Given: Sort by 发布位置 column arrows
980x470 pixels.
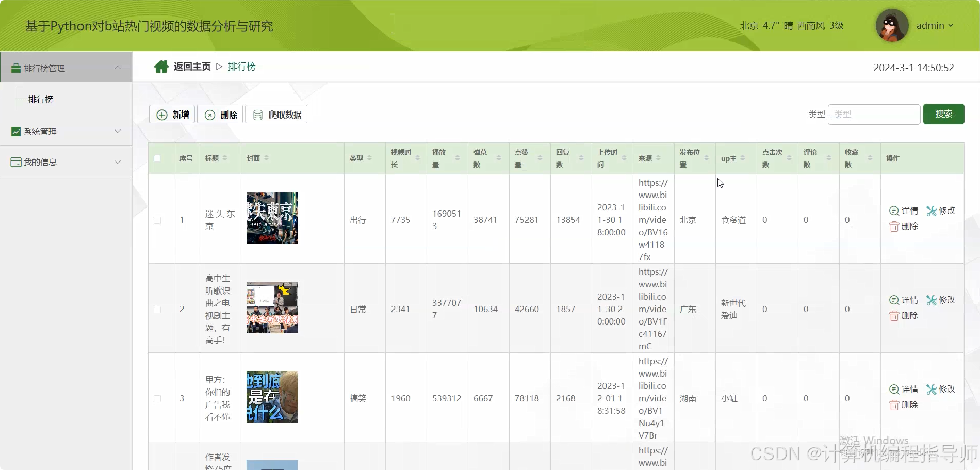Looking at the screenshot, I should (x=707, y=158).
